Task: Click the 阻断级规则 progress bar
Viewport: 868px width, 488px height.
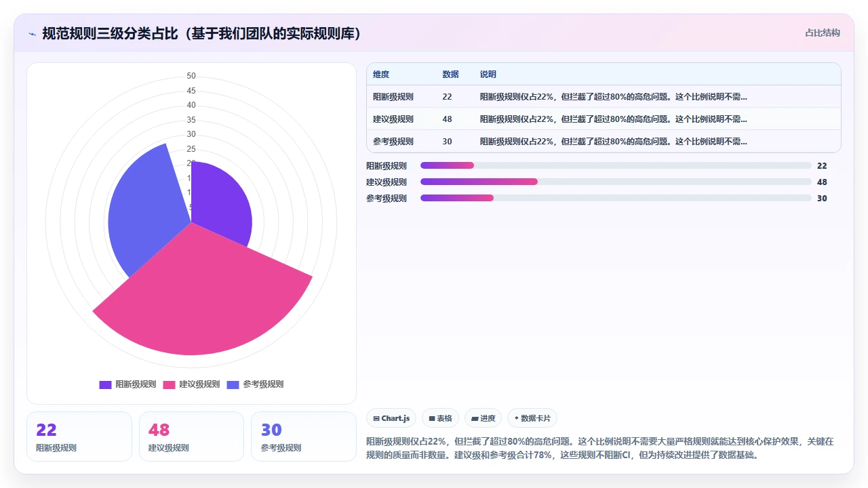Action: [616, 165]
